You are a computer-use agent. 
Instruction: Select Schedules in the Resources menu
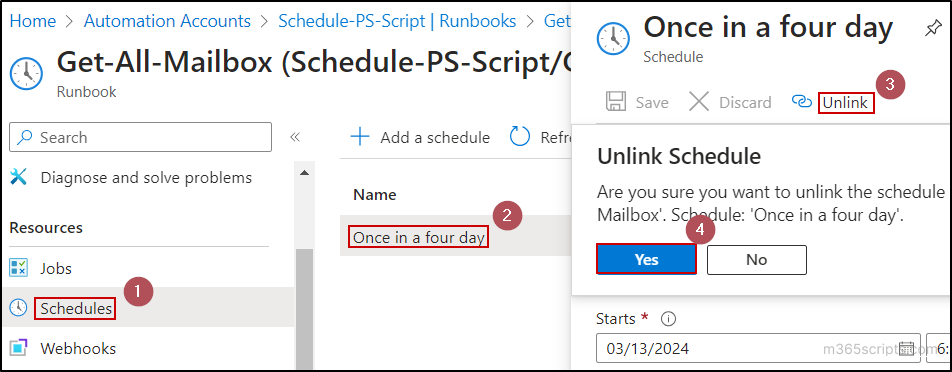pyautogui.click(x=76, y=308)
